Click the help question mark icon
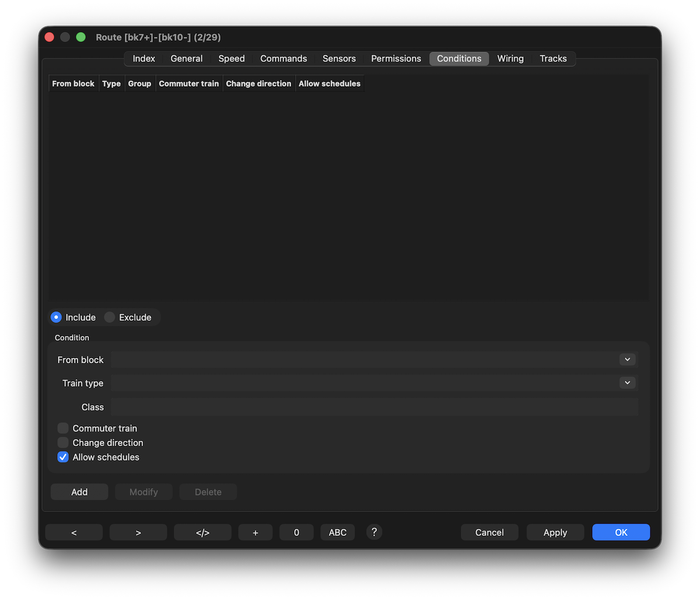The image size is (700, 600). click(374, 532)
